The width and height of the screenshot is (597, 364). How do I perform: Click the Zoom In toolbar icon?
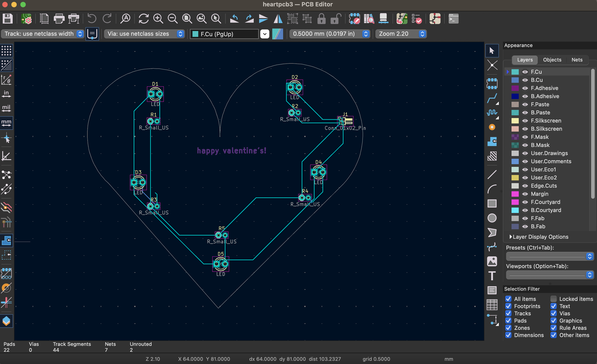[158, 19]
